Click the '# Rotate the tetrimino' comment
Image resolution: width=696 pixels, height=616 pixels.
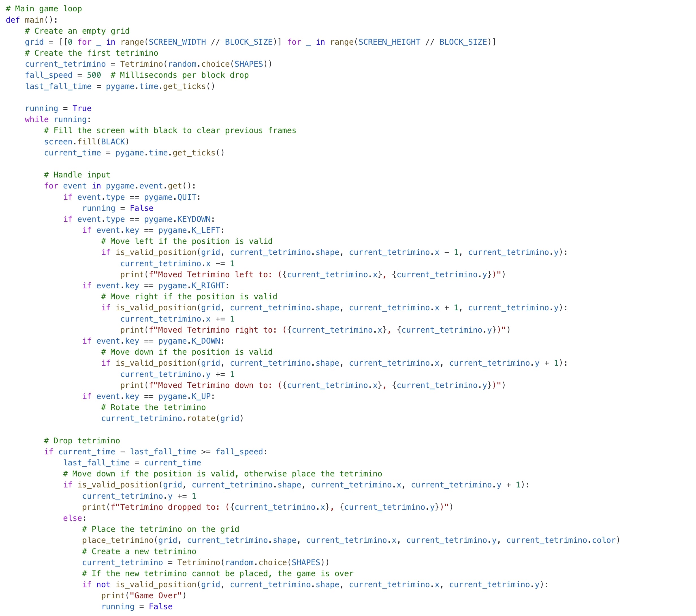(x=154, y=407)
